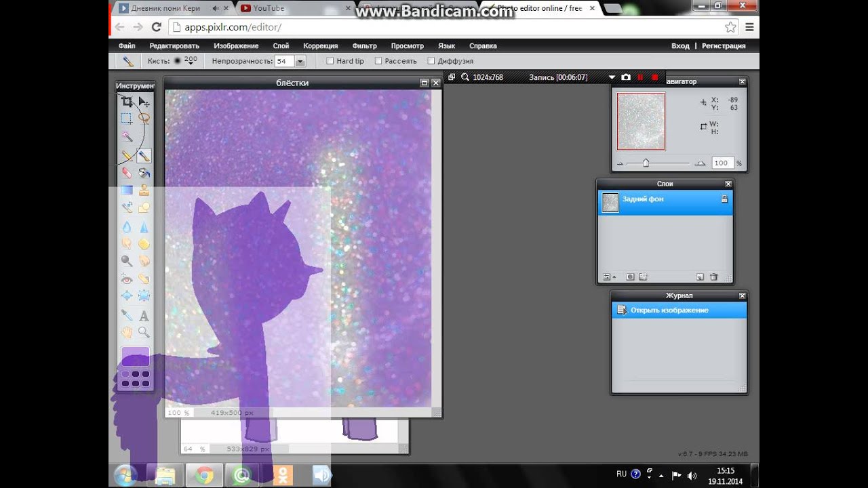Toggle layer settings in Слои panel
868x488 pixels.
608,277
